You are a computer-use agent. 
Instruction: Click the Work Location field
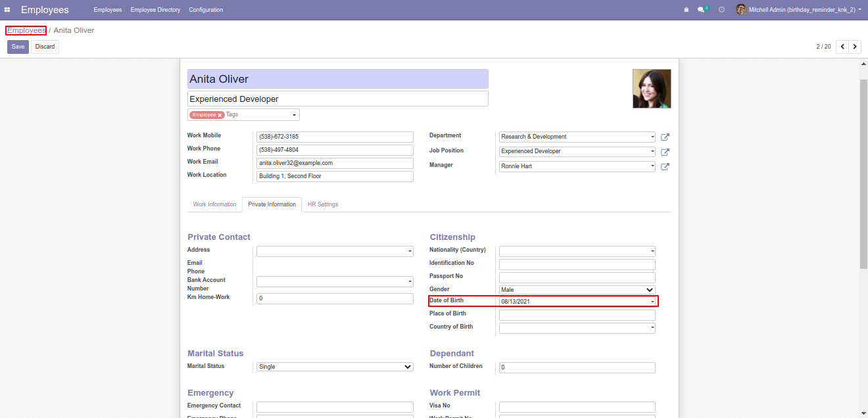click(335, 176)
